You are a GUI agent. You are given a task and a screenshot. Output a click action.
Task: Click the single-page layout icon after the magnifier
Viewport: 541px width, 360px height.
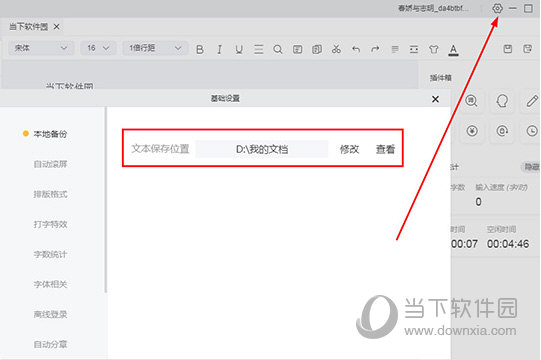(x=297, y=49)
